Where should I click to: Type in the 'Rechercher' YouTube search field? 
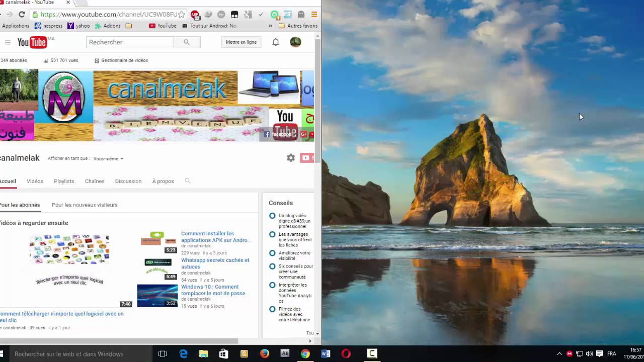(129, 42)
